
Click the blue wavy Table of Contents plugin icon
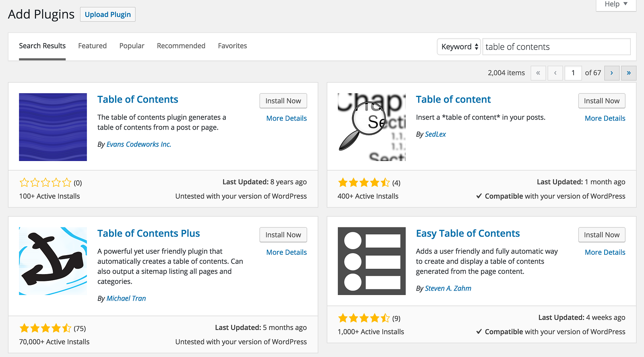point(53,127)
